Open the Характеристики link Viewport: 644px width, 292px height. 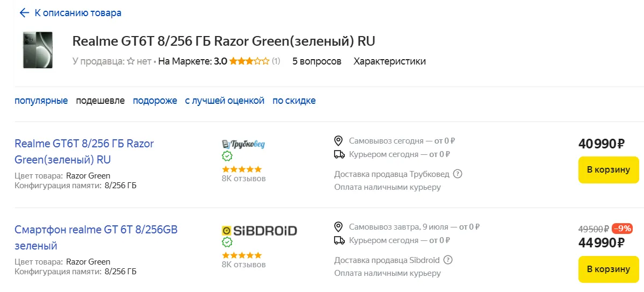pyautogui.click(x=389, y=61)
